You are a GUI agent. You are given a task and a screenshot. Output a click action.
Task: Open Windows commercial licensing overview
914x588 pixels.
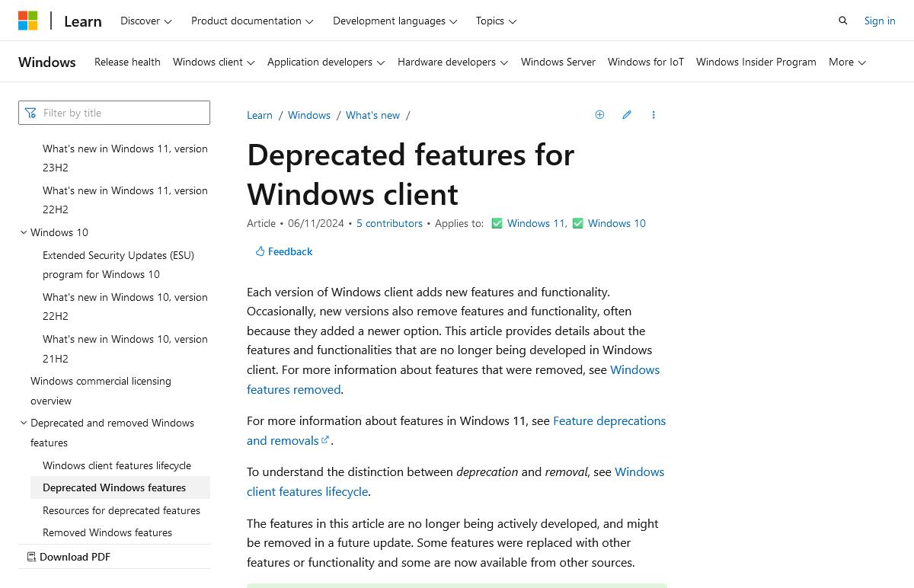pyautogui.click(x=101, y=390)
